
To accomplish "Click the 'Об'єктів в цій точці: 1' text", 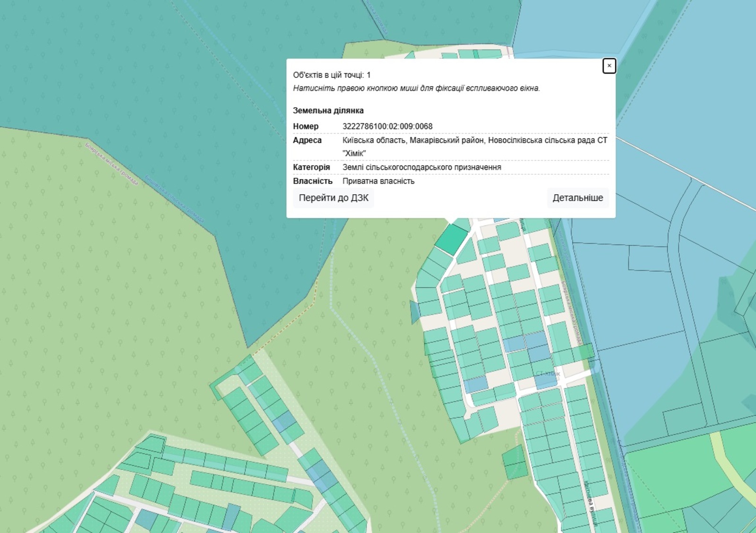I will [332, 75].
